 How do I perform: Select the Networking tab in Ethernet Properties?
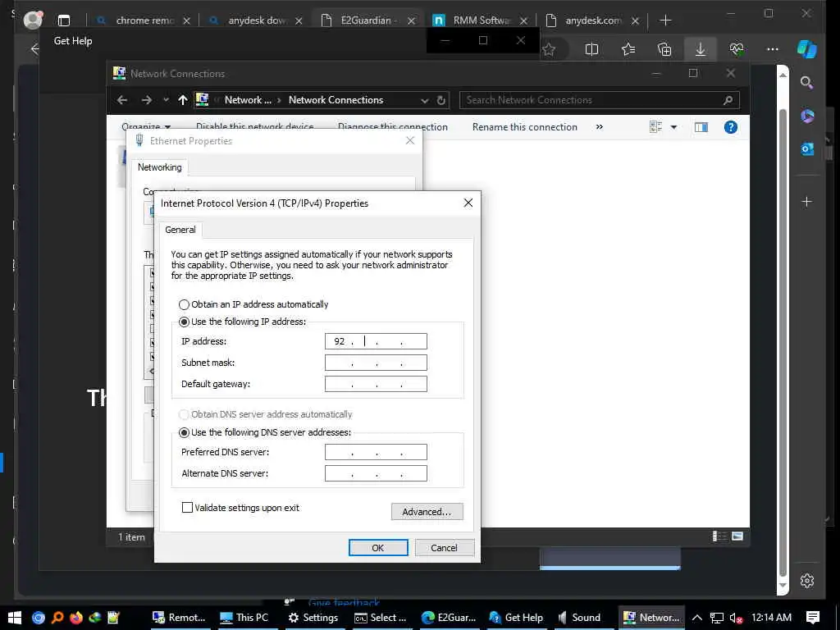[160, 167]
